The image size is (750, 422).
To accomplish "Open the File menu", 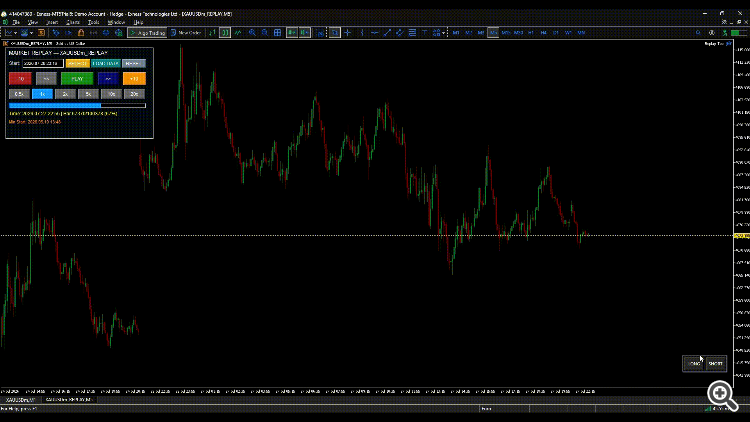I will pos(16,22).
